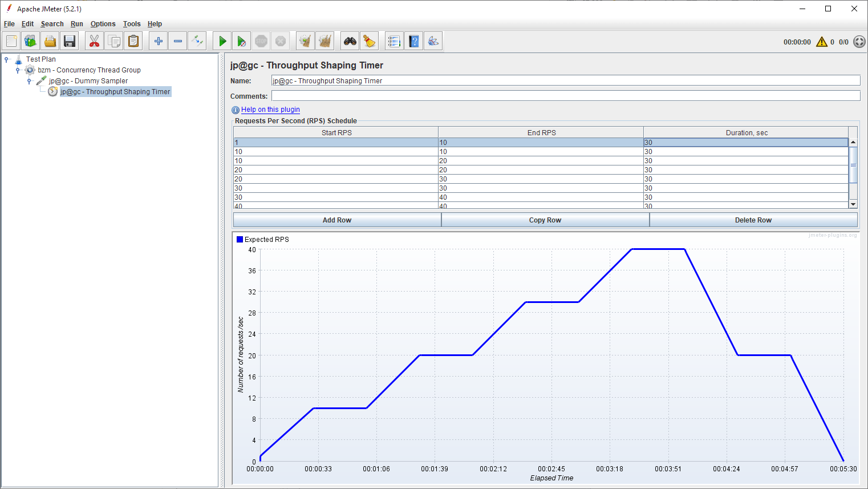Open the Edit menu
868x489 pixels.
coord(27,24)
